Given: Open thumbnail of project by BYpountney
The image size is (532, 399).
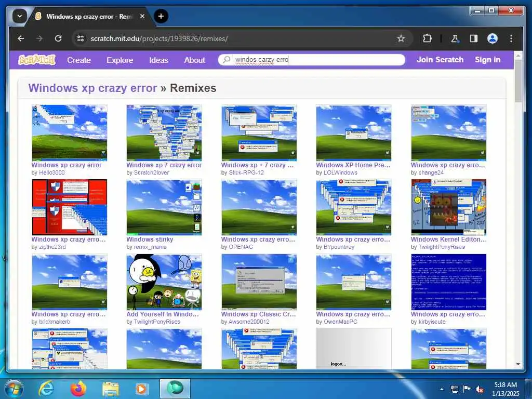Looking at the screenshot, I should pos(353,207).
